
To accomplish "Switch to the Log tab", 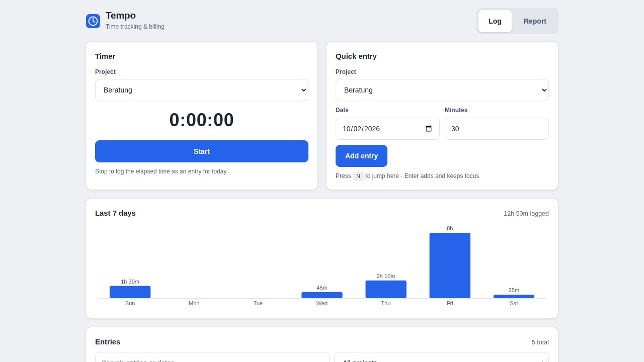I will 495,21.
